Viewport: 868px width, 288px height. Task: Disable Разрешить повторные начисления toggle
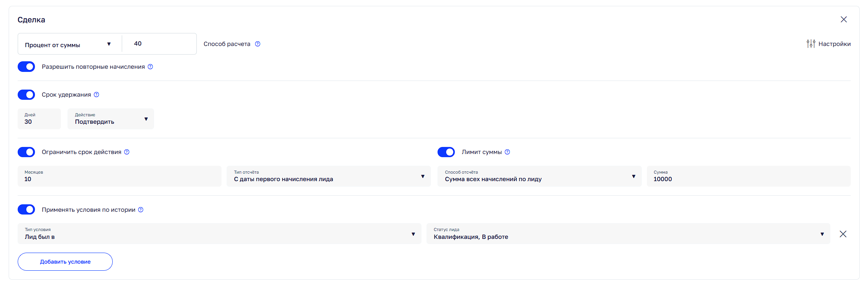pyautogui.click(x=26, y=67)
